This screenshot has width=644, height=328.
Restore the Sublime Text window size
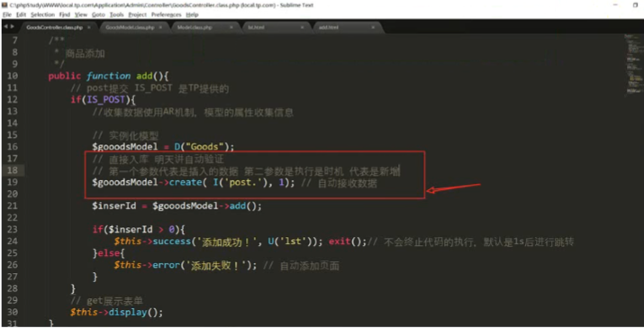coord(636,5)
